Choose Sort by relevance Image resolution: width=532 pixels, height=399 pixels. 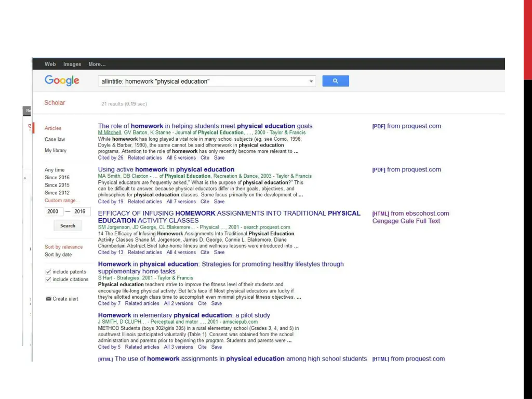pyautogui.click(x=64, y=247)
